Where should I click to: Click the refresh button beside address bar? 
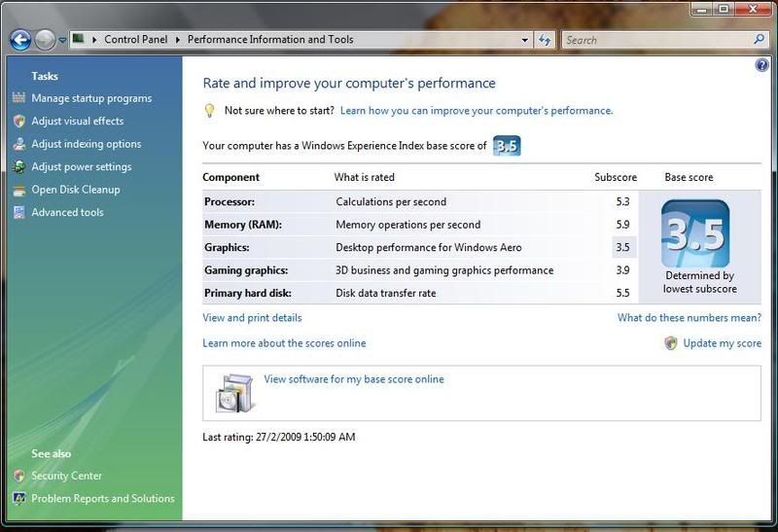(x=545, y=40)
